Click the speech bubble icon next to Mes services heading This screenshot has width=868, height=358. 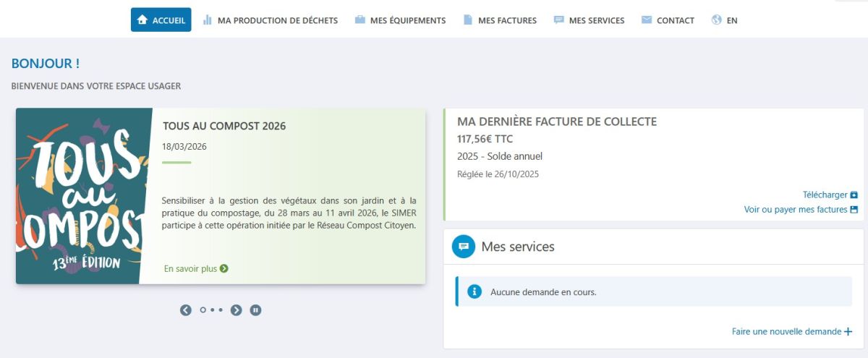(x=464, y=247)
